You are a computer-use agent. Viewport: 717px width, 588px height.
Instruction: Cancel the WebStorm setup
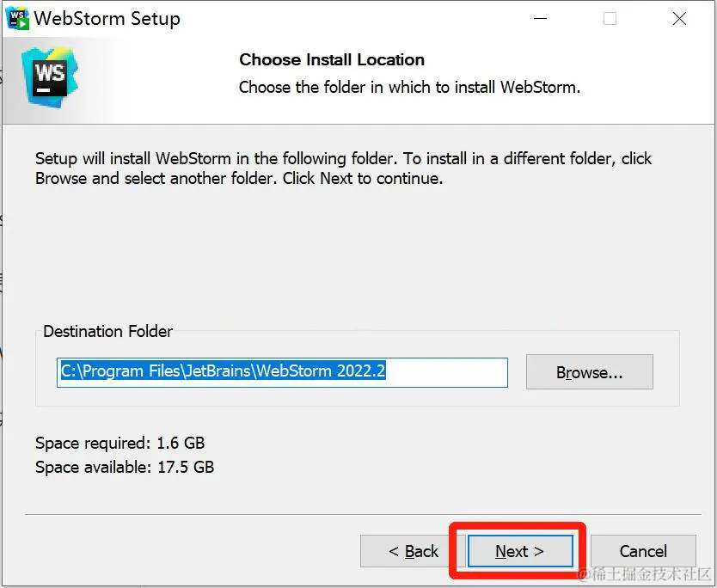[x=643, y=551]
